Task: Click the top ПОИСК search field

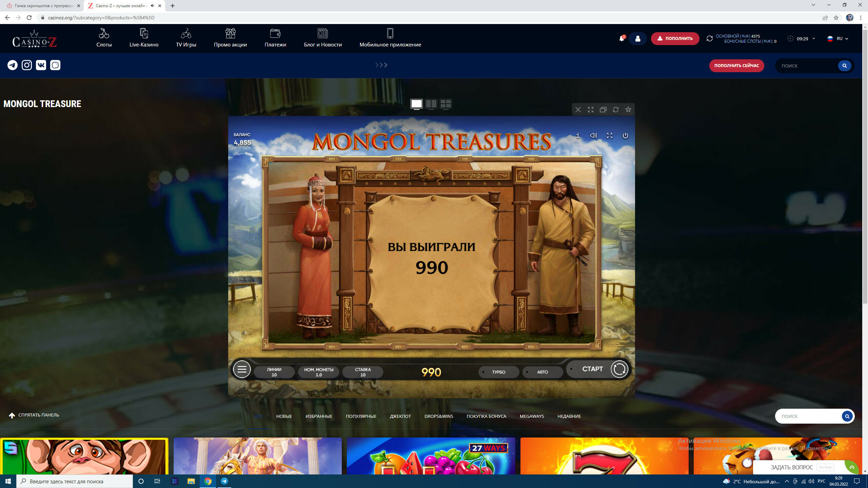Action: click(807, 66)
